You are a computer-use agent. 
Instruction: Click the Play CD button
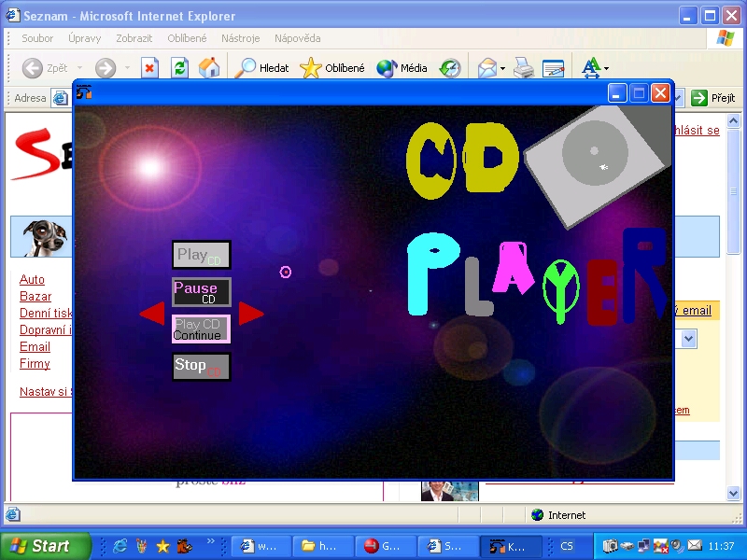[x=201, y=255]
